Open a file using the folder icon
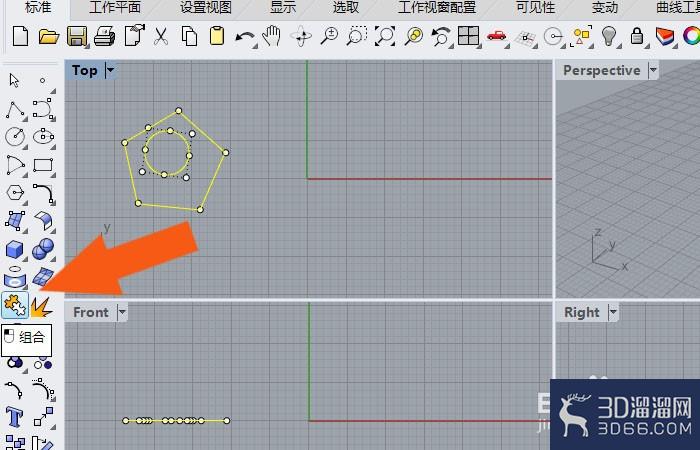The image size is (700, 450). [x=49, y=36]
